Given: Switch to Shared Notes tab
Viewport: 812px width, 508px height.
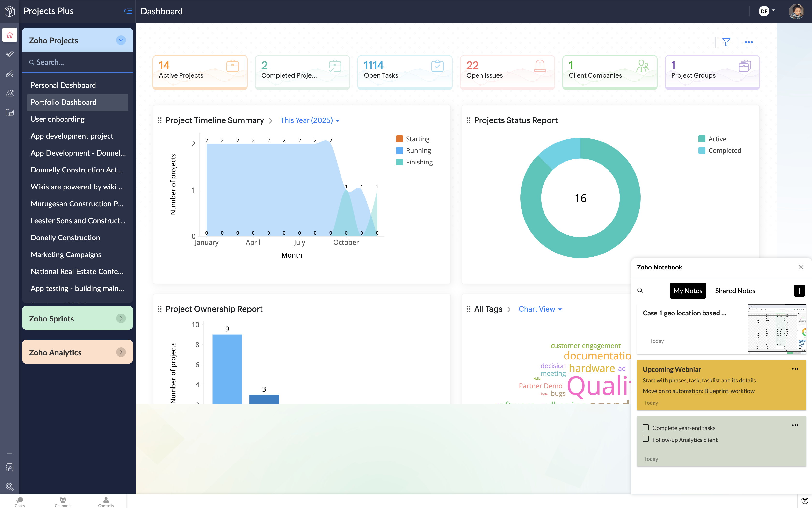Looking at the screenshot, I should [735, 291].
